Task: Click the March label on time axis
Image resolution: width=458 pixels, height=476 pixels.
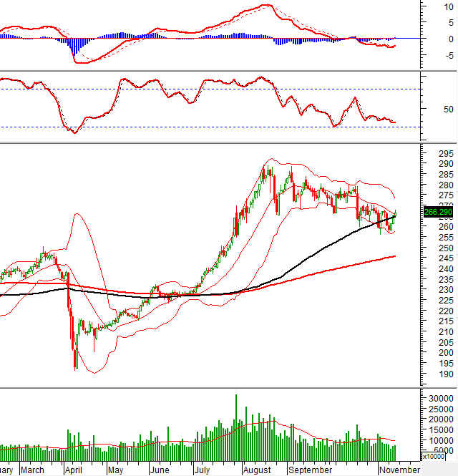Action: (x=32, y=470)
